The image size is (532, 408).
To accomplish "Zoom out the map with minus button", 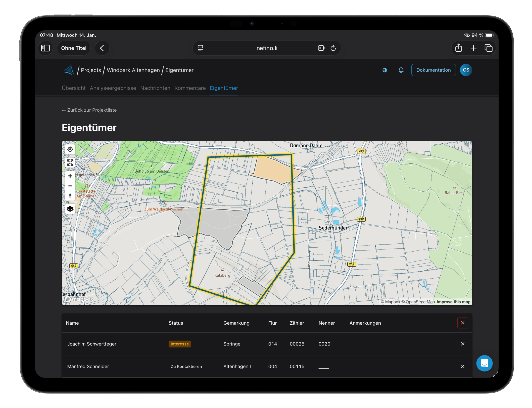I will [70, 186].
